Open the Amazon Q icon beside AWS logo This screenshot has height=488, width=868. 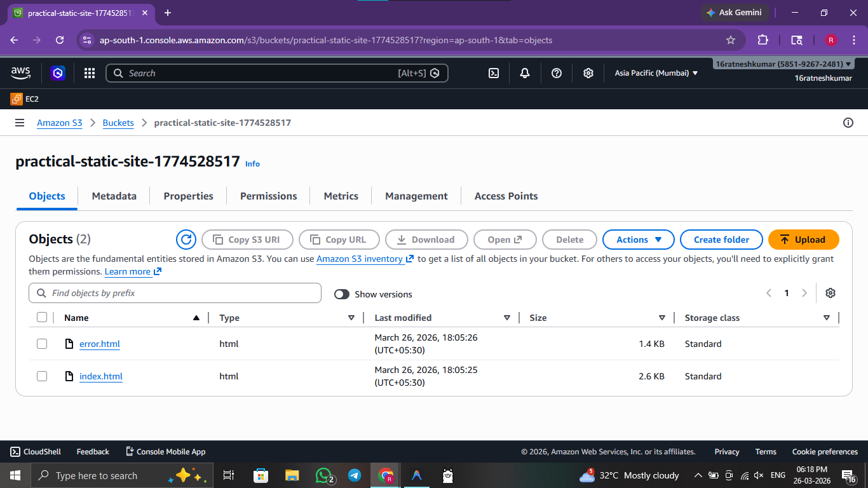[x=58, y=73]
